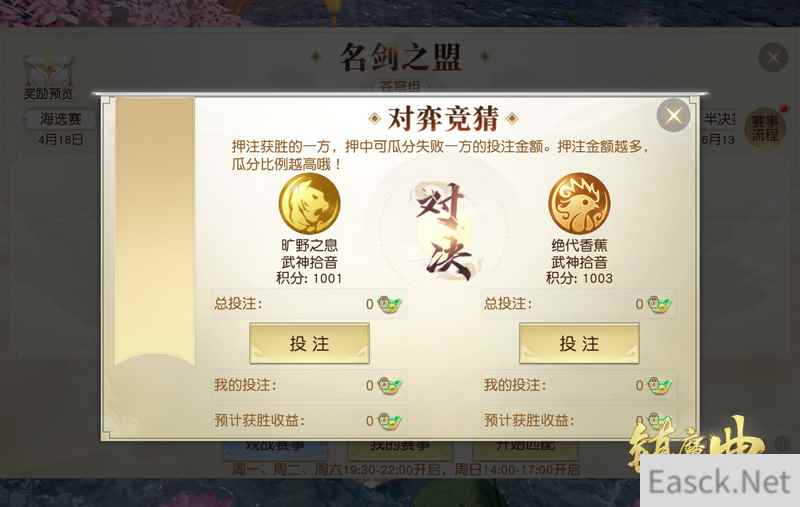Screen dimensions: 800x507
Task: Click the left golden banner ribbon
Action: coord(155,232)
